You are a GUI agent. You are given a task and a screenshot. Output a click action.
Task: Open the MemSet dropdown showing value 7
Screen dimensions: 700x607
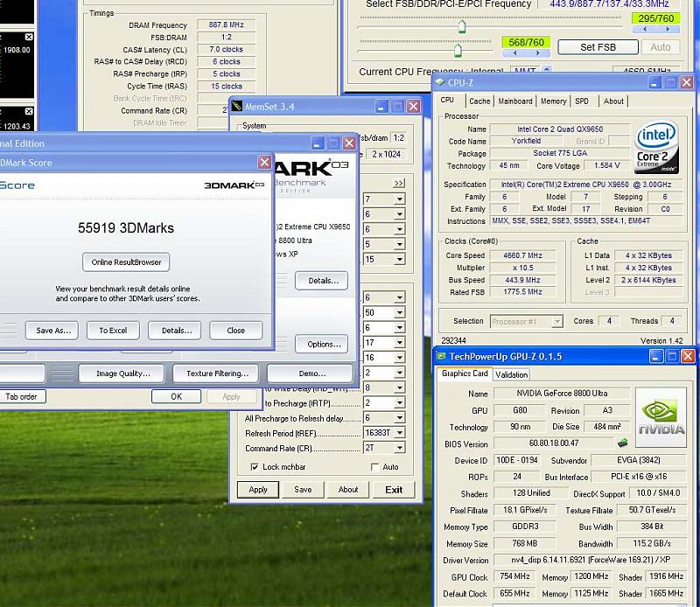coord(400,199)
